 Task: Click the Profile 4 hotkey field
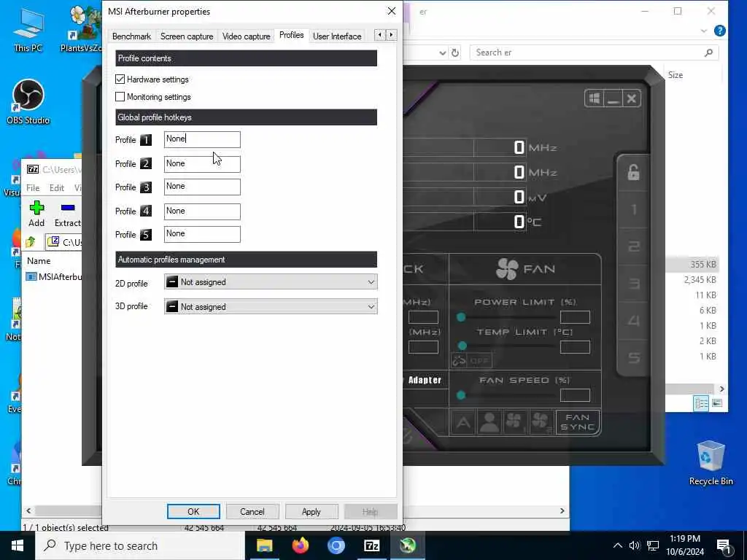pos(202,211)
